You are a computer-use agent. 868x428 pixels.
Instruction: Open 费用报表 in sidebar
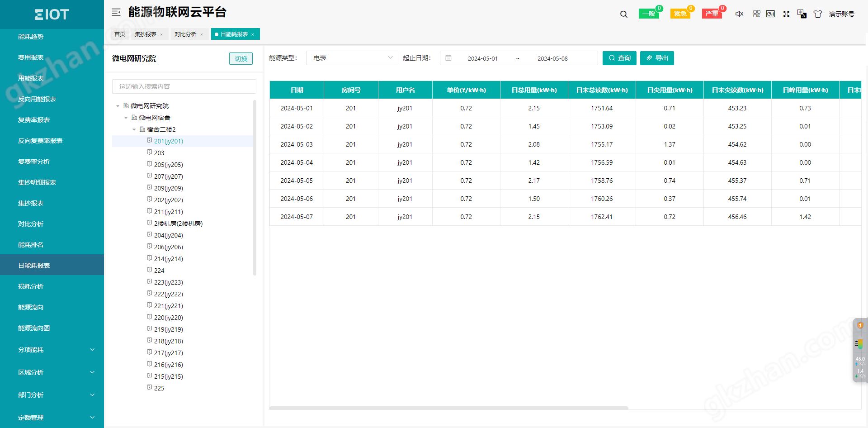pos(31,57)
